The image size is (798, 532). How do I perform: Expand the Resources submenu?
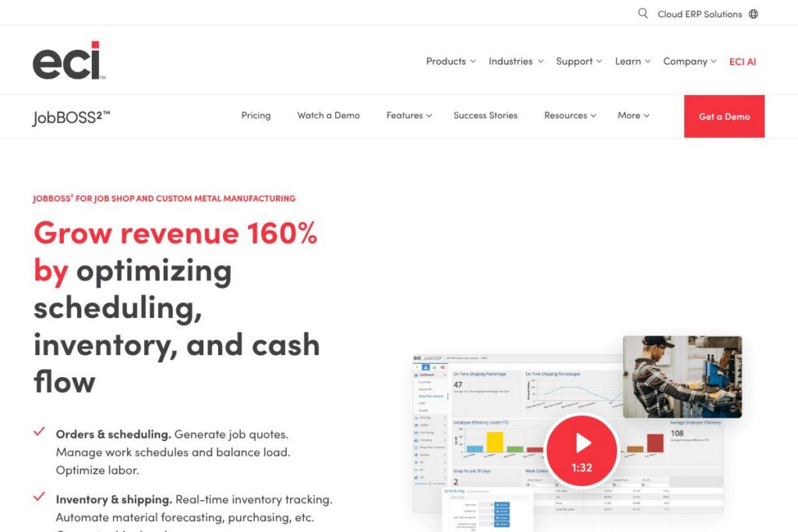570,115
